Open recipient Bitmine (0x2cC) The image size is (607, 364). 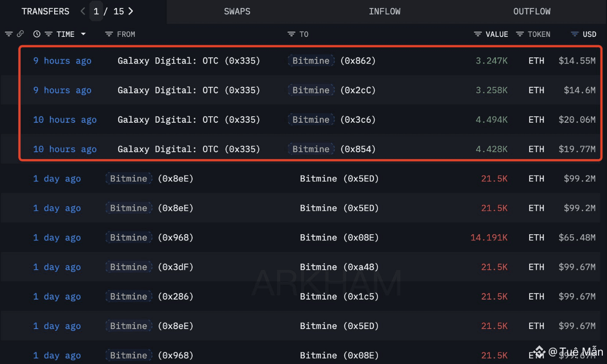(332, 90)
